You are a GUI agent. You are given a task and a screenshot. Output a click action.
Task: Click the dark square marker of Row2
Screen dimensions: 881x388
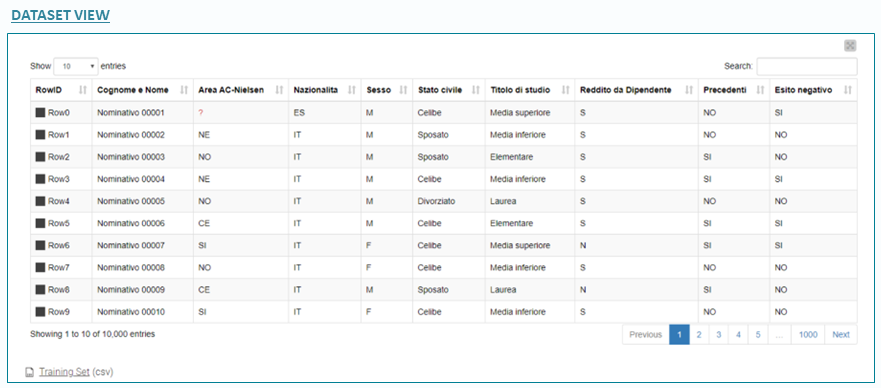[x=40, y=157]
